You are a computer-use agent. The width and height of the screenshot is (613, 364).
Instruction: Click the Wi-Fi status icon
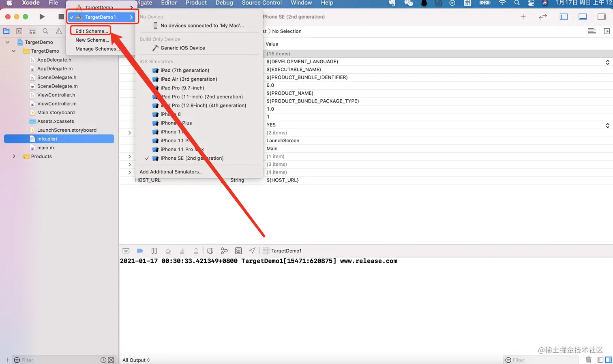coord(502,3)
